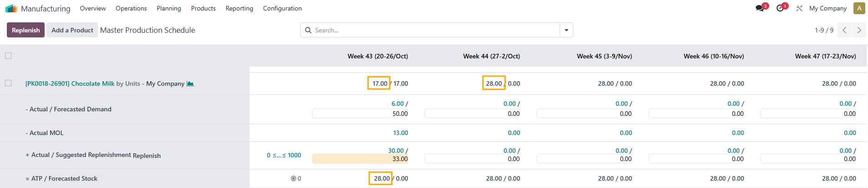
Task: Go to the next page arrow
Action: click(x=859, y=30)
